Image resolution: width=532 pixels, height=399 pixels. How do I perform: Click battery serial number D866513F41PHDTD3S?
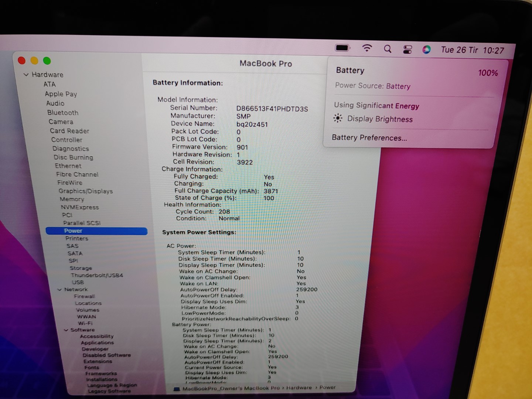pos(272,109)
